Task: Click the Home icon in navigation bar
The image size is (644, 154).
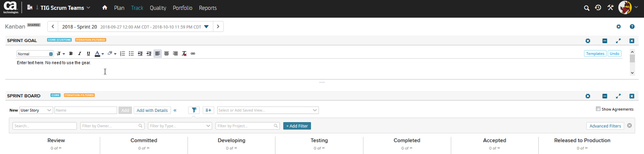Action: [x=105, y=8]
